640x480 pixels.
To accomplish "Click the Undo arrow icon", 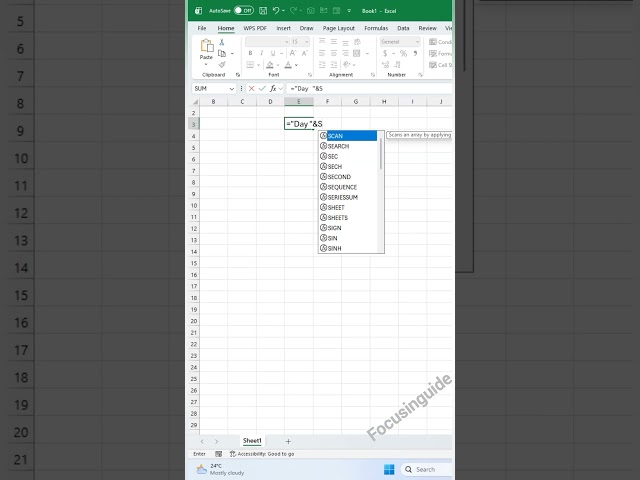I will click(x=276, y=11).
